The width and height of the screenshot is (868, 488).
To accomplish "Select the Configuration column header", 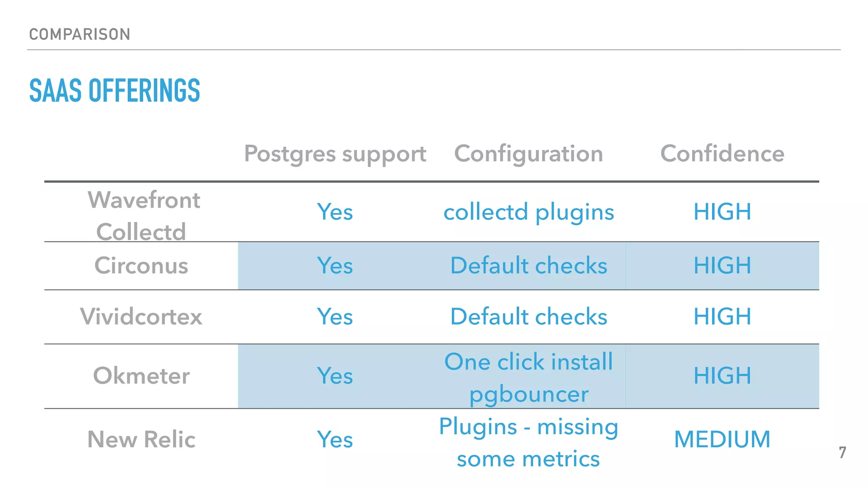I will pyautogui.click(x=529, y=154).
